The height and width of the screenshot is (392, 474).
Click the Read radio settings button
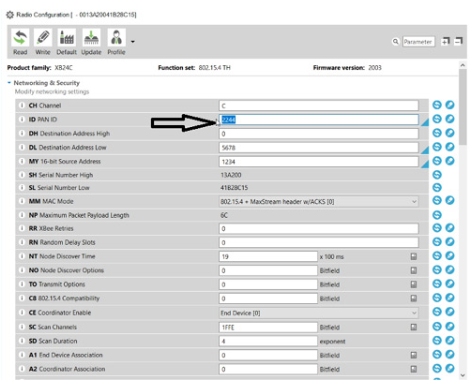pyautogui.click(x=20, y=42)
